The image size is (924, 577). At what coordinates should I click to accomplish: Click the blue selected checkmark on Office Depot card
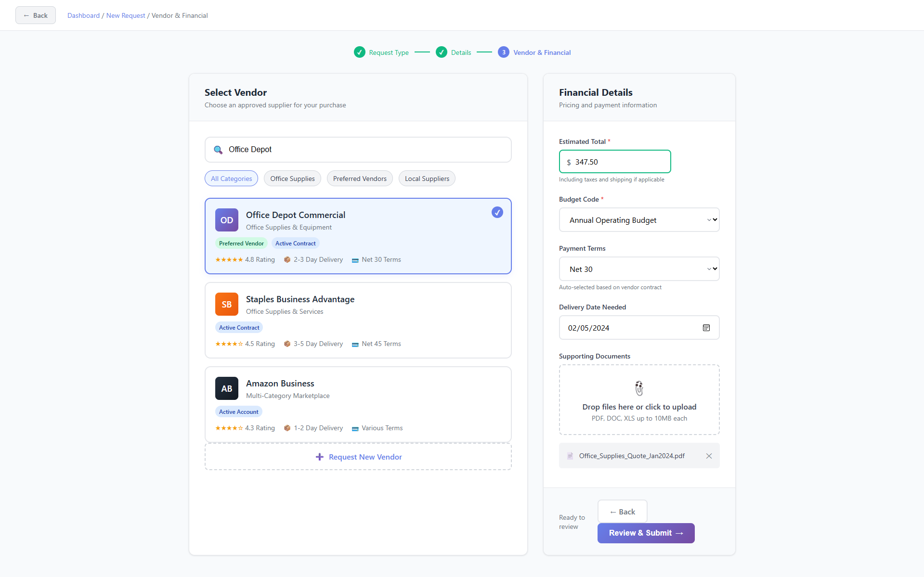497,212
